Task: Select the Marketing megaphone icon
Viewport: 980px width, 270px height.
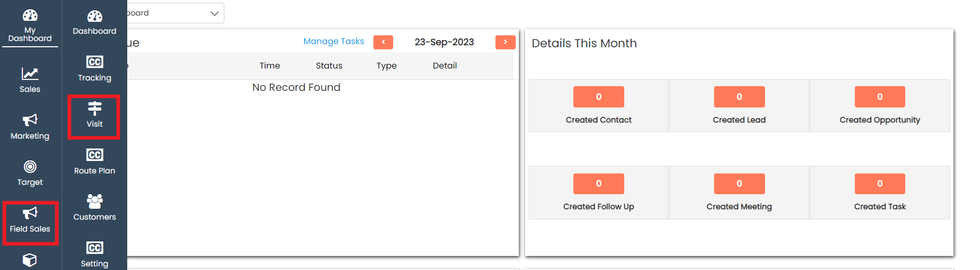Action: coord(30,120)
